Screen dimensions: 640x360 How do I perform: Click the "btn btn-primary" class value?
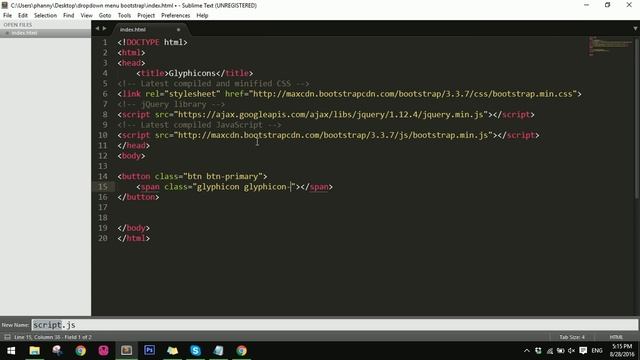[223, 176]
